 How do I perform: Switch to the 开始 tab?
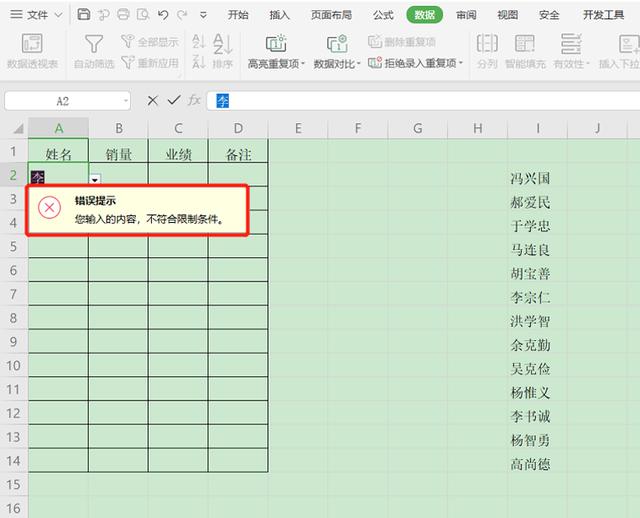pos(238,15)
